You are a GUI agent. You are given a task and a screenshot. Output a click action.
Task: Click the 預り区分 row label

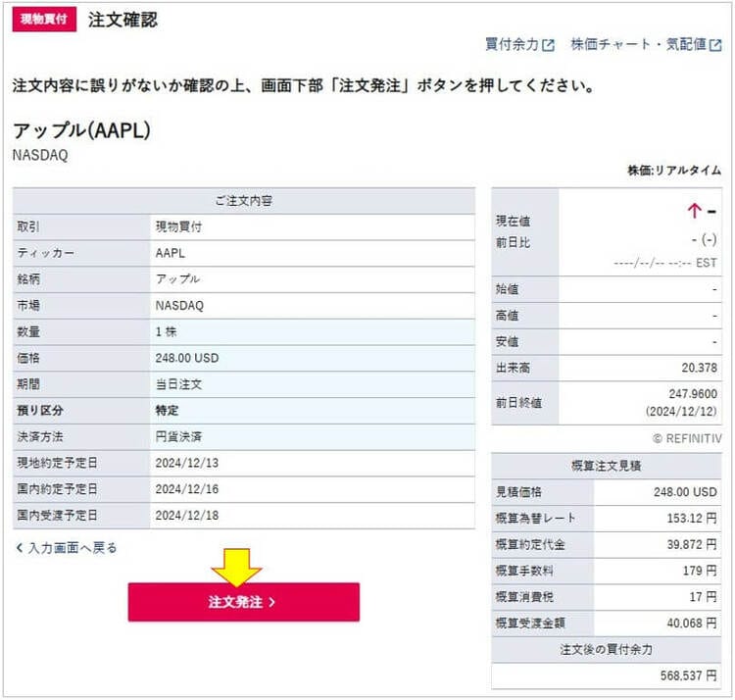pos(40,411)
